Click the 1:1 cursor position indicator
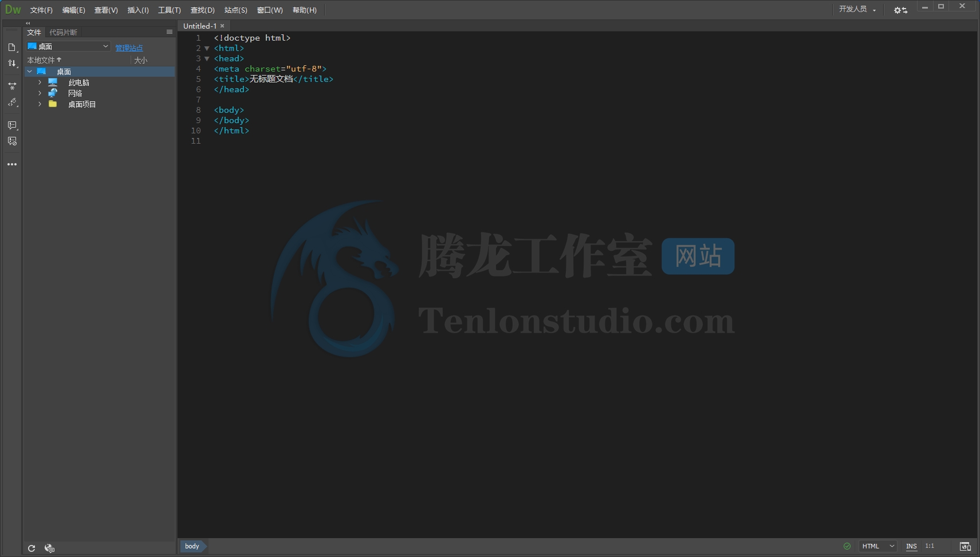The width and height of the screenshot is (980, 557). click(x=930, y=546)
